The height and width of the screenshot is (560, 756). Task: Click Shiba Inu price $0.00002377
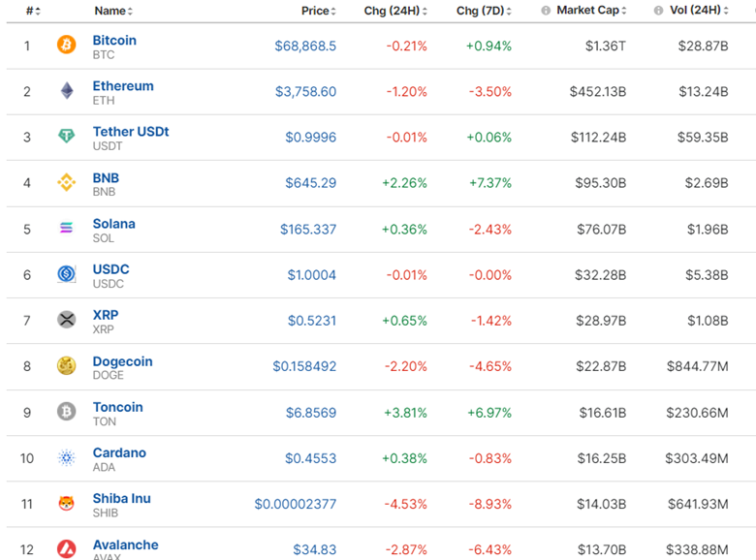point(295,505)
